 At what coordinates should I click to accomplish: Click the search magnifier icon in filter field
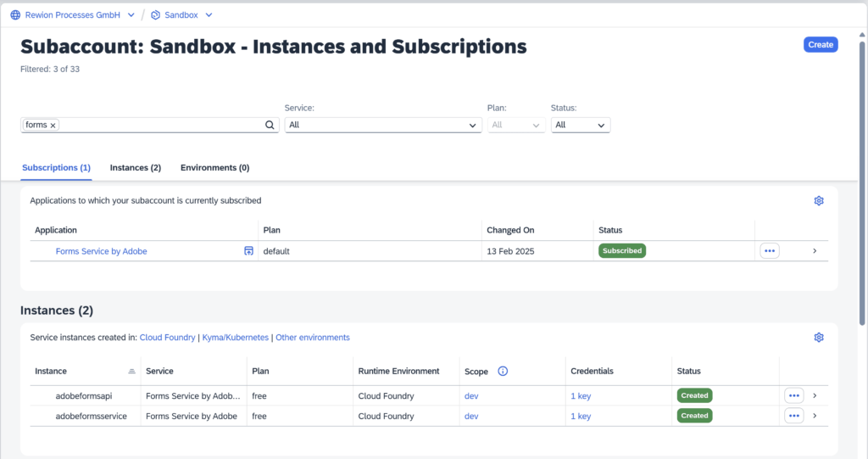tap(270, 126)
